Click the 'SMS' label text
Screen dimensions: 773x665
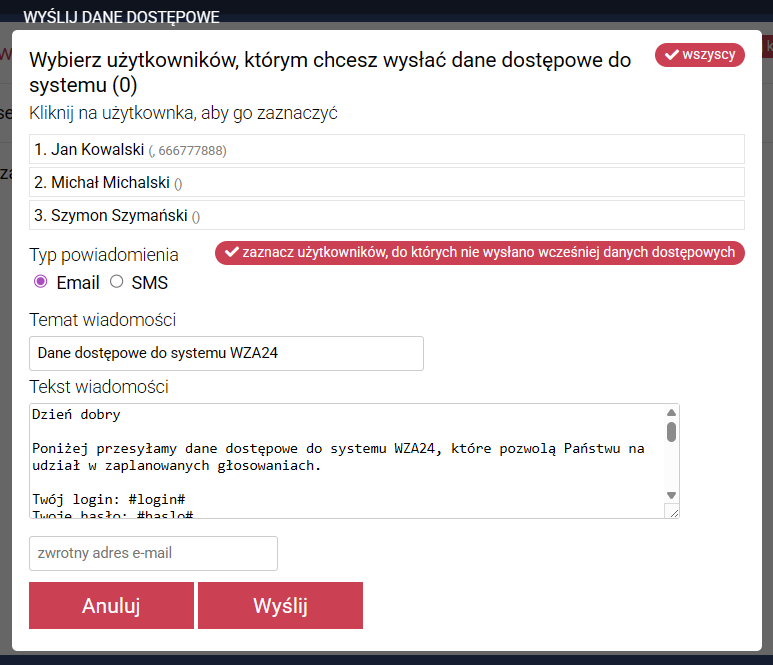click(x=150, y=283)
